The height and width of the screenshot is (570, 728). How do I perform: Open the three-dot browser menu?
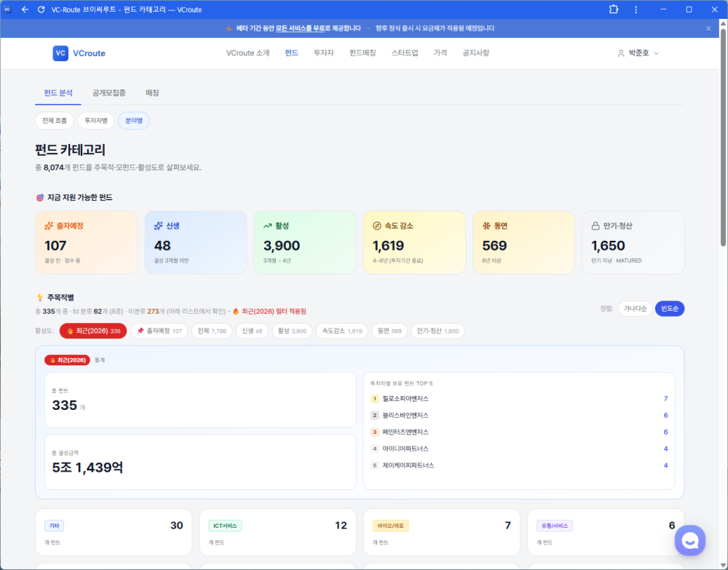636,9
